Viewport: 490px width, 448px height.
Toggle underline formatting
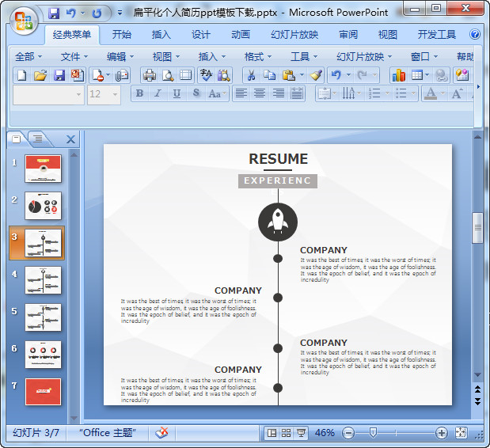click(176, 93)
